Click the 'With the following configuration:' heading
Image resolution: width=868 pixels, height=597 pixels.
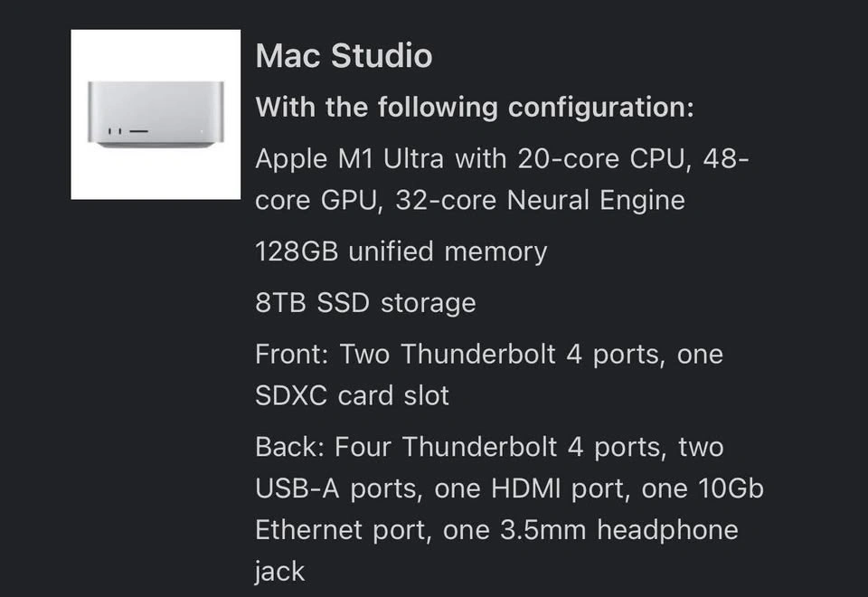click(x=475, y=108)
